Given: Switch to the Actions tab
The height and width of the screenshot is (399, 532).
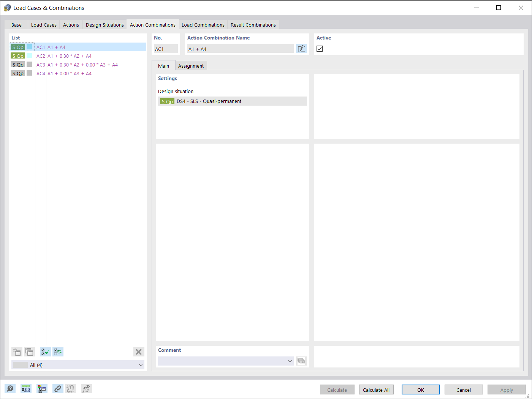Looking at the screenshot, I should coord(71,25).
